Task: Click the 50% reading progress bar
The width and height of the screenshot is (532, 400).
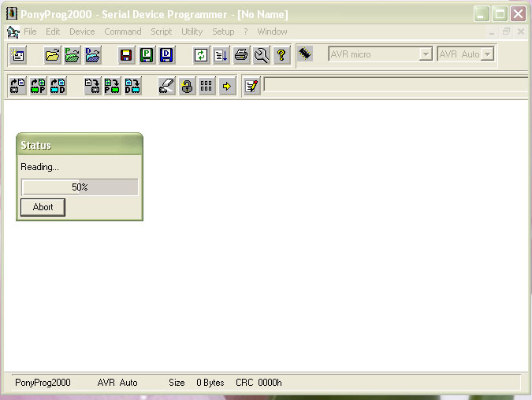Action: click(80, 187)
